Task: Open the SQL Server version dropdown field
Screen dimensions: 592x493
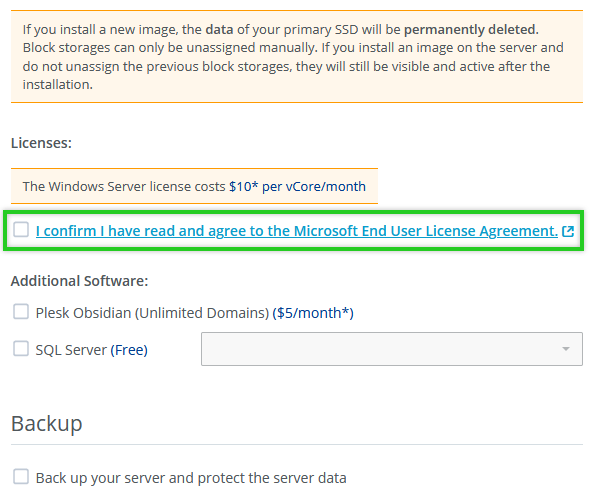Action: 392,349
